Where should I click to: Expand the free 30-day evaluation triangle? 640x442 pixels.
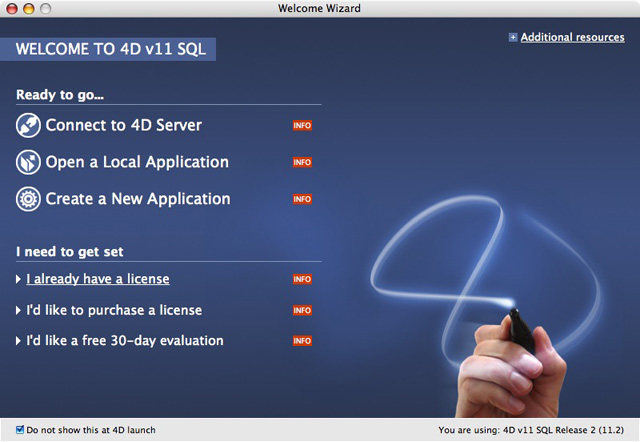19,341
